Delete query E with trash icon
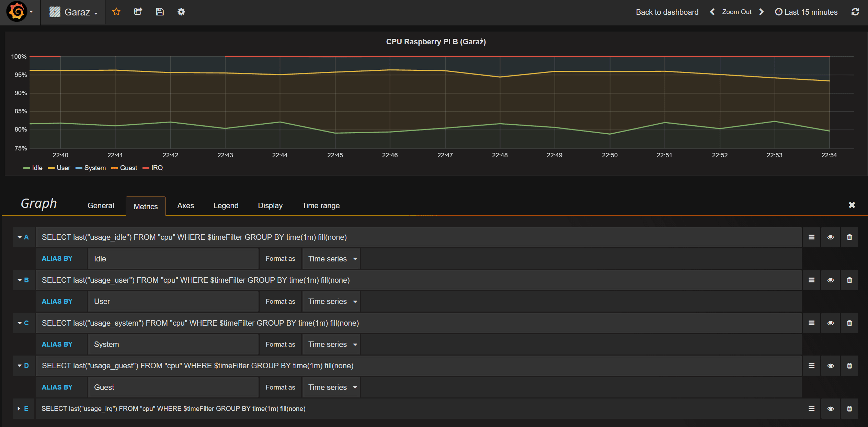 849,408
